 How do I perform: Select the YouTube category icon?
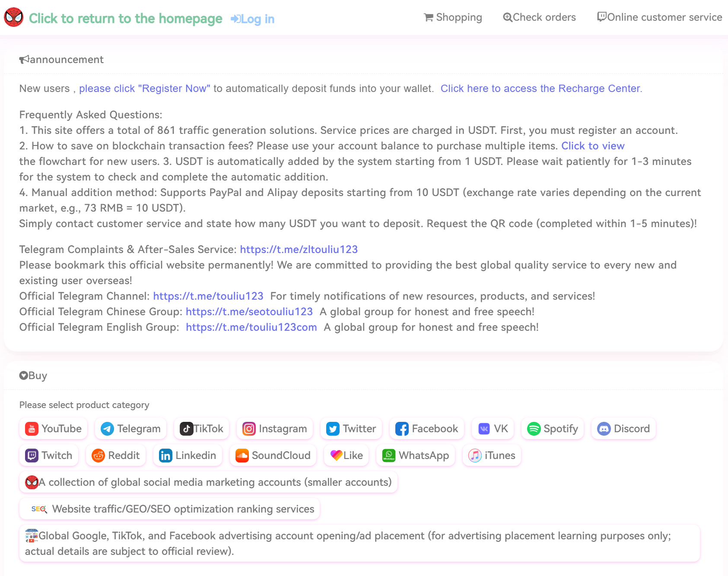coord(32,429)
